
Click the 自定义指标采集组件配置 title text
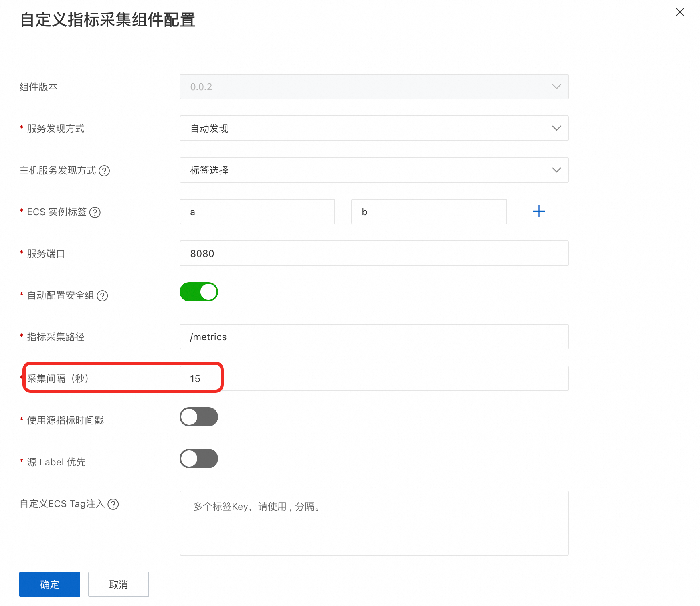(108, 20)
